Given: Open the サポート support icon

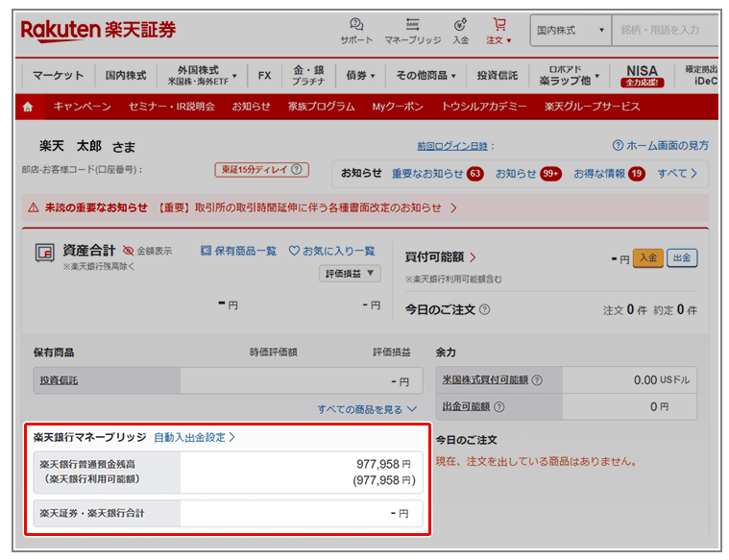Looking at the screenshot, I should coord(356,31).
